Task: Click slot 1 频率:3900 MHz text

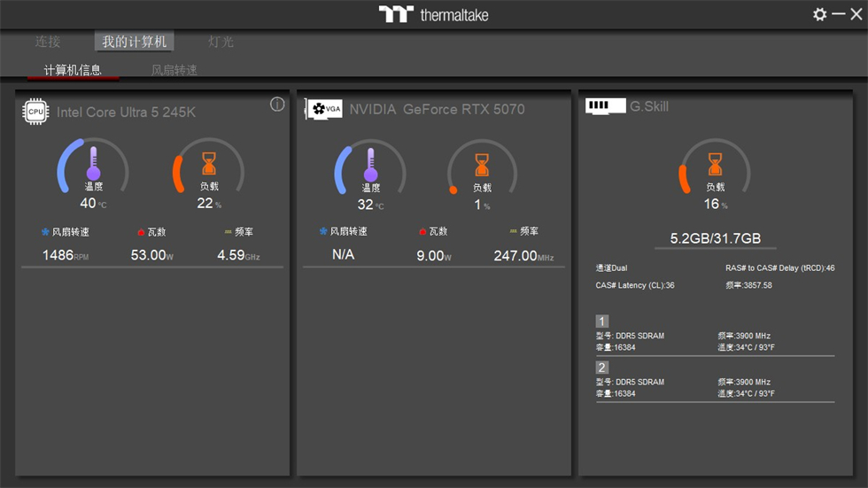Action: pos(744,336)
